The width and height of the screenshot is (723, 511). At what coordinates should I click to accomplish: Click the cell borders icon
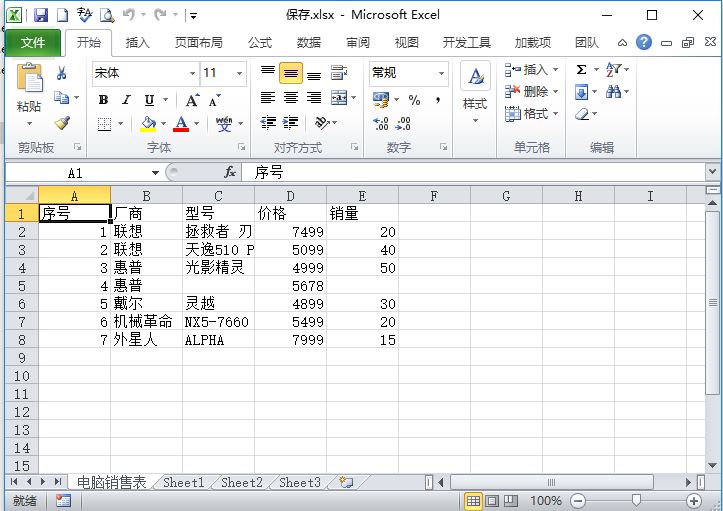pyautogui.click(x=104, y=124)
